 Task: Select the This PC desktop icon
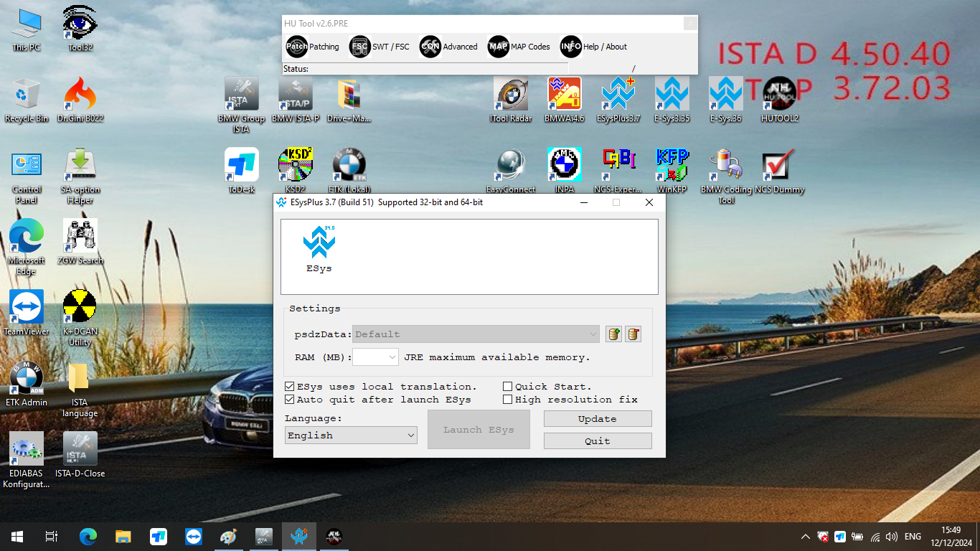point(27,29)
